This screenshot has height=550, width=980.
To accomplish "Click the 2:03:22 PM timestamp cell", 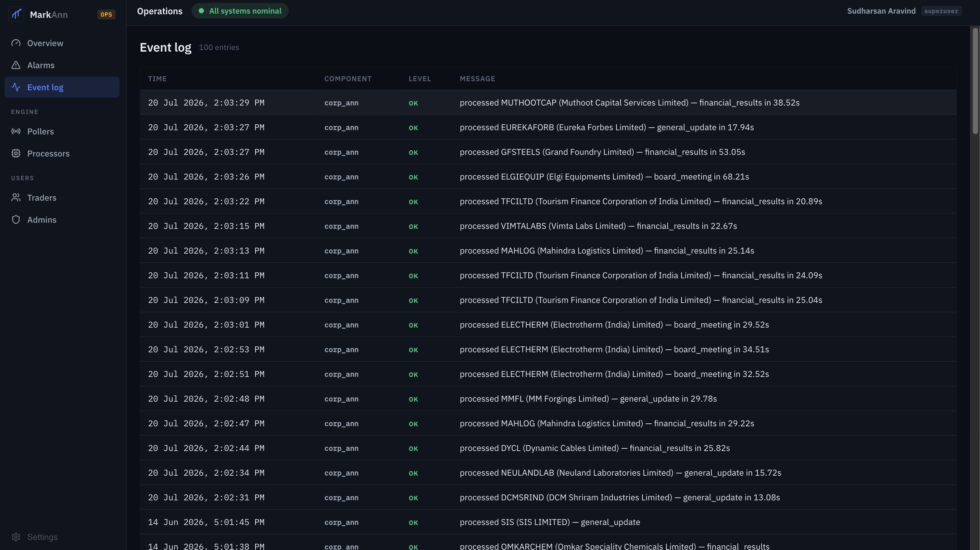I will click(206, 202).
